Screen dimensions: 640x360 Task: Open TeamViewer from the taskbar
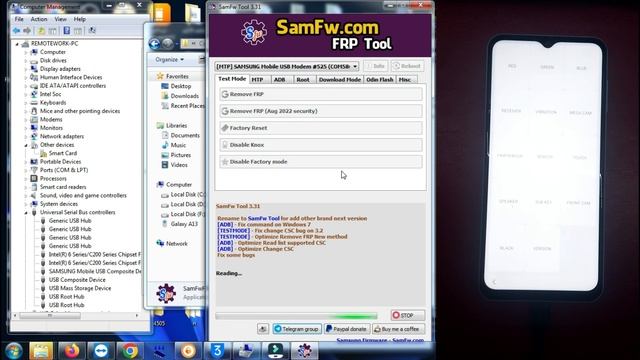pos(101,351)
